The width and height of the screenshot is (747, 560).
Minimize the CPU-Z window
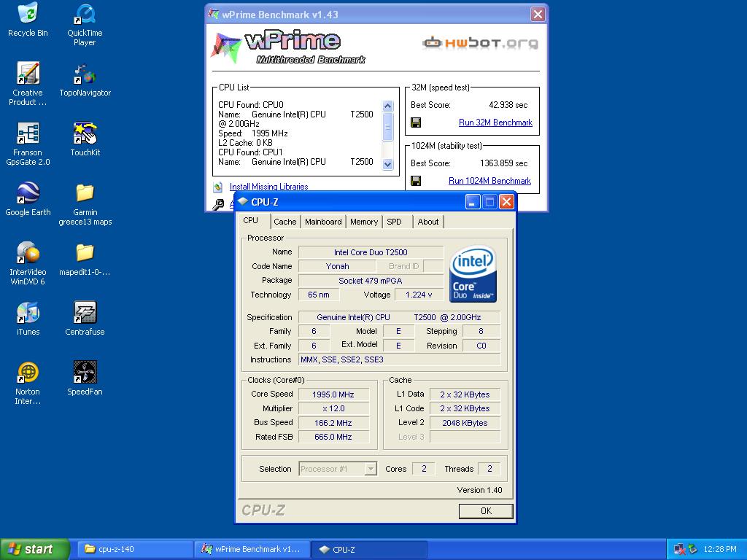point(472,202)
